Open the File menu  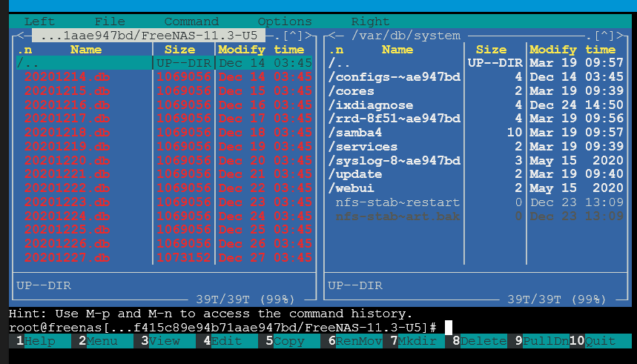click(x=110, y=21)
